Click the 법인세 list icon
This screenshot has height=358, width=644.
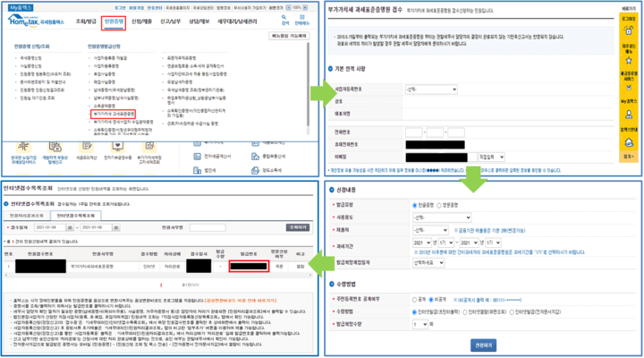(197, 170)
